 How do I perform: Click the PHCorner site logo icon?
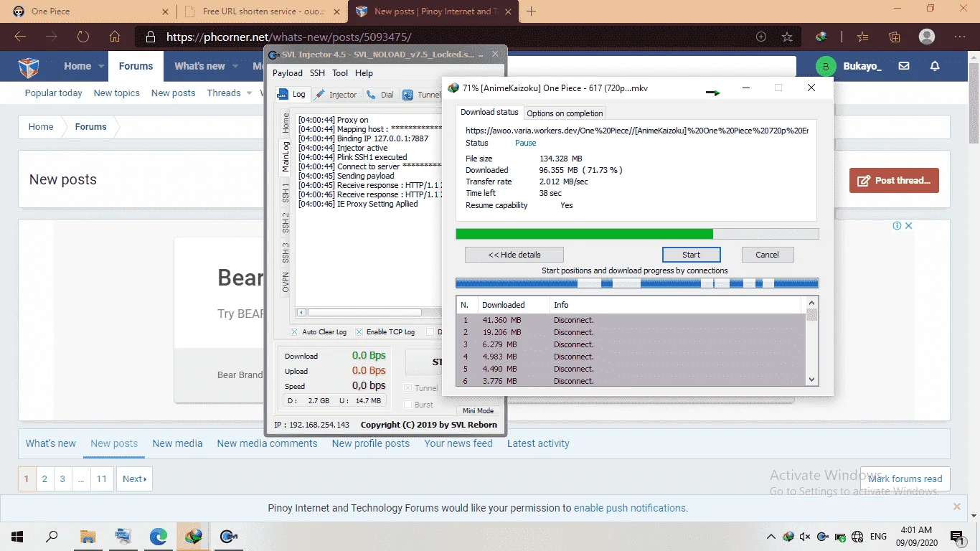29,67
